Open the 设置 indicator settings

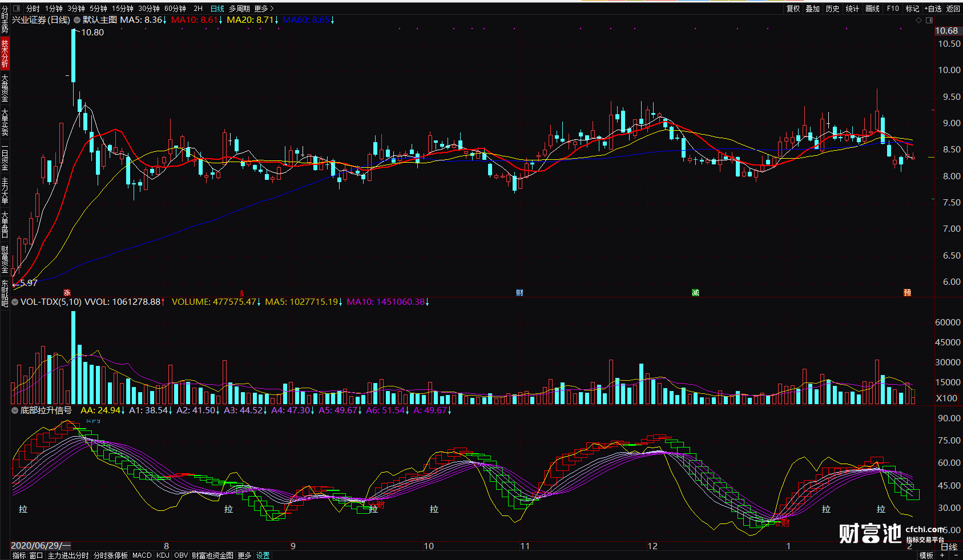pyautogui.click(x=263, y=555)
